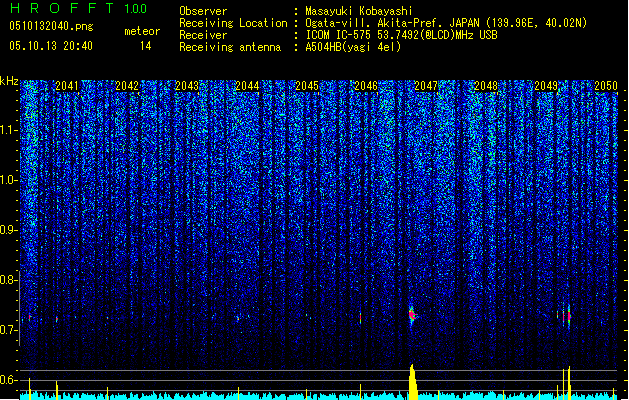This screenshot has width=629, height=400.
Task: Select the antenna value A504HB(yagi 4el)
Action: (353, 47)
